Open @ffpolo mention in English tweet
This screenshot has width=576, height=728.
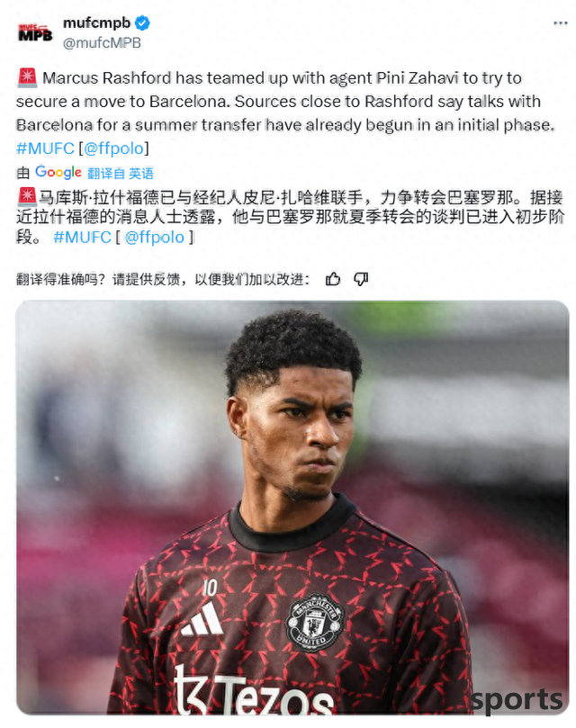(x=113, y=148)
